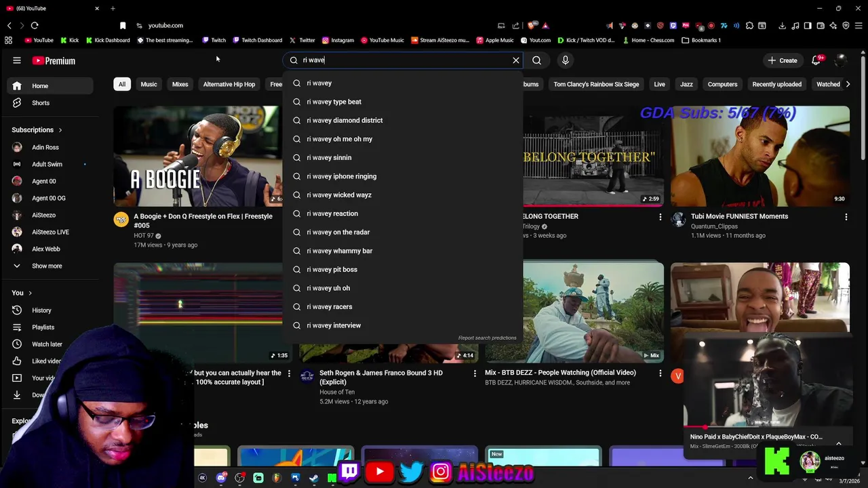Open a new browser tab
This screenshot has width=868, height=488.
point(113,8)
